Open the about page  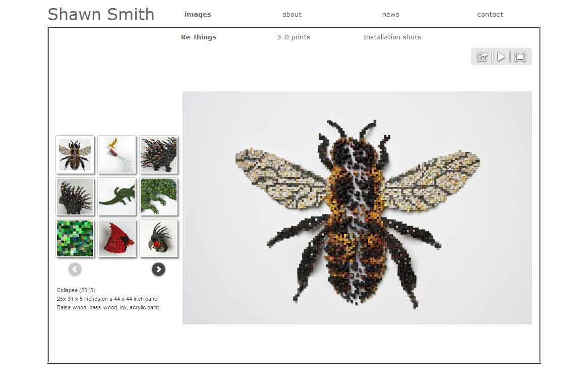click(x=292, y=14)
